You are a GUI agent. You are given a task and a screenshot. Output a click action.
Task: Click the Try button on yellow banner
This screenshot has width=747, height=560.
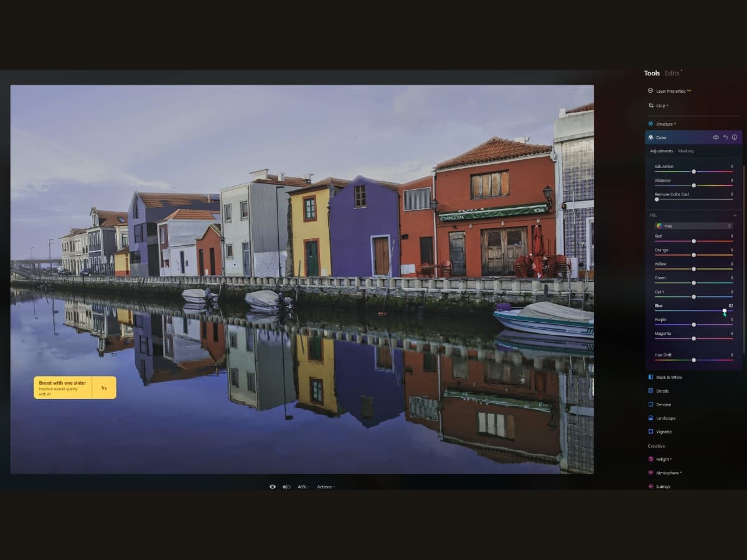(104, 388)
